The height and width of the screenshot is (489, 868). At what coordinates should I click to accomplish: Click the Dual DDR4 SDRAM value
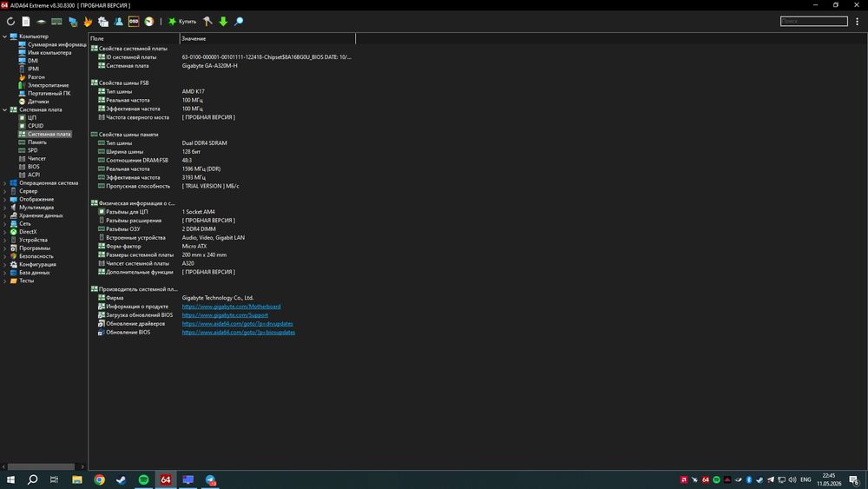click(204, 143)
